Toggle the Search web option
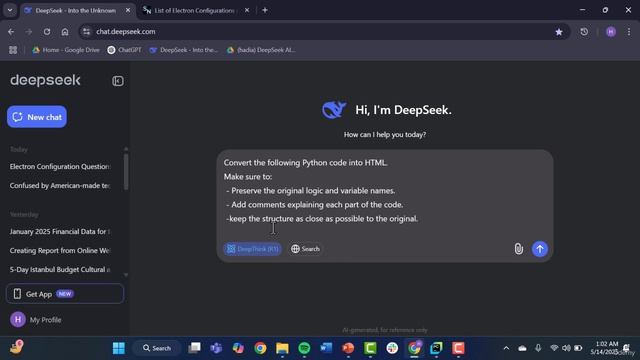The image size is (640, 360). point(305,249)
